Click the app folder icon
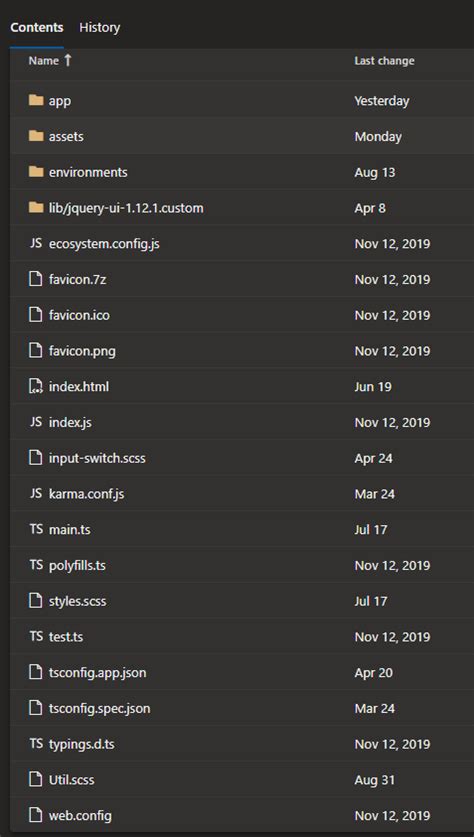 click(36, 100)
